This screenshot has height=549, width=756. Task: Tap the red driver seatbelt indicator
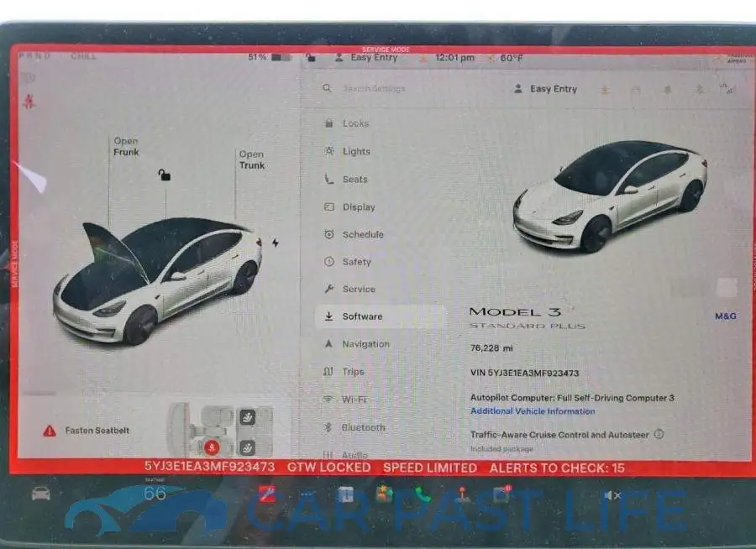click(x=212, y=447)
